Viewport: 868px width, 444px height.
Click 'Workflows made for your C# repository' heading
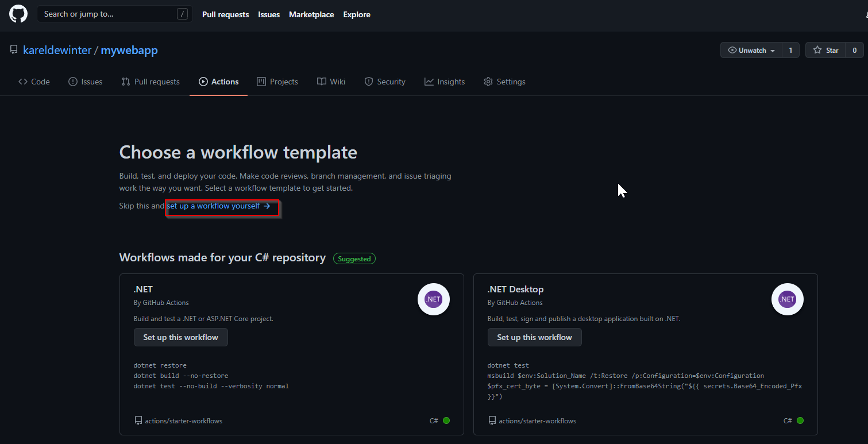tap(222, 257)
